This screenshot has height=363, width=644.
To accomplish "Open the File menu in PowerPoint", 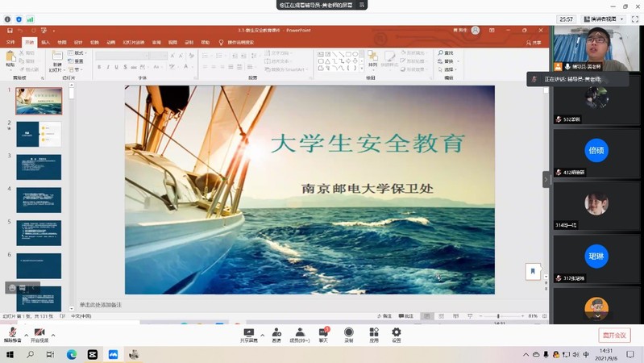I will (x=10, y=42).
